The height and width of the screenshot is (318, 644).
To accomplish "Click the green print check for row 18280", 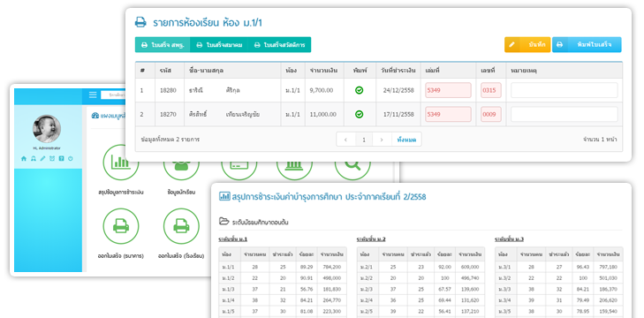I will coord(359,90).
